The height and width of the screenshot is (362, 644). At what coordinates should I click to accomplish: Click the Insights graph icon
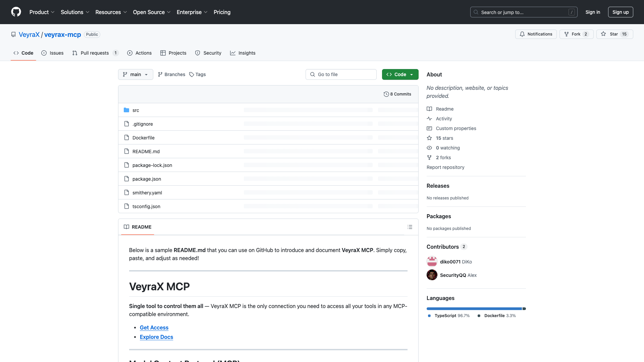233,53
